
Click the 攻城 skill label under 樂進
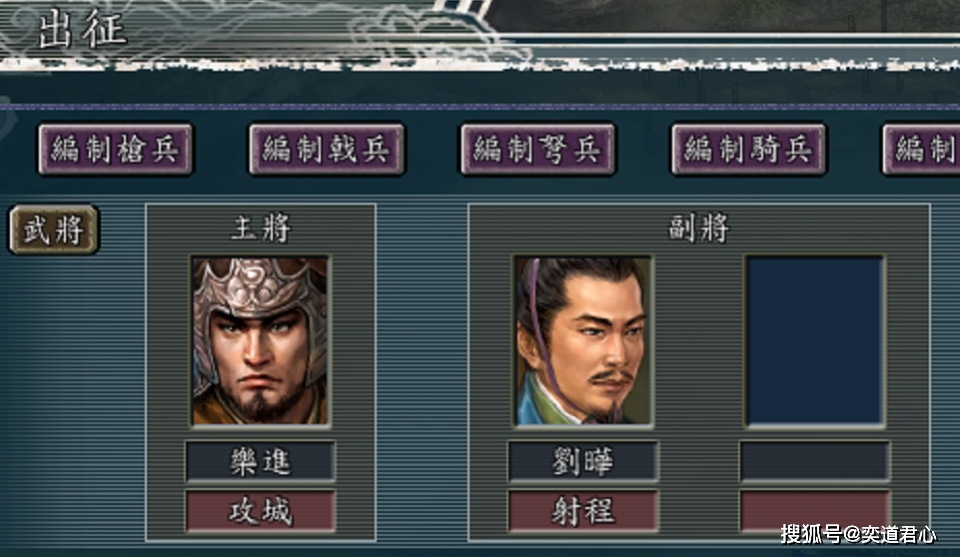click(260, 510)
